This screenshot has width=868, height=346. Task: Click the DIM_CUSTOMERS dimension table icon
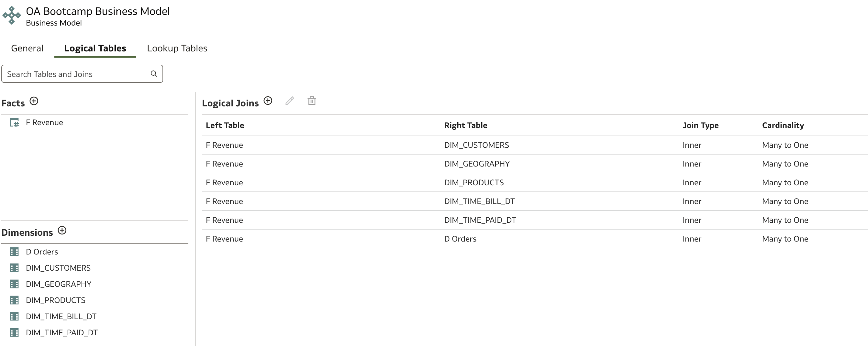[14, 268]
